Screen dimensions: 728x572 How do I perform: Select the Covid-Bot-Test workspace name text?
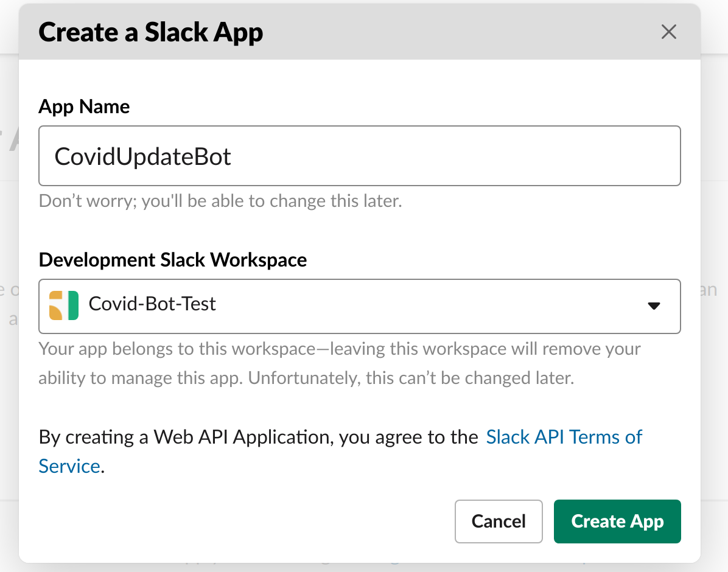point(152,303)
